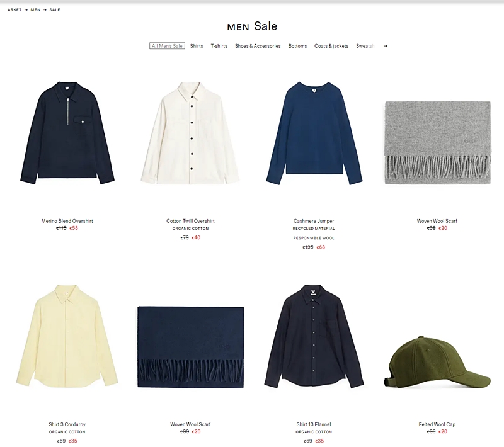Viewport: 504px width, 447px height.
Task: Click the €40 sale price
Action: coord(196,237)
